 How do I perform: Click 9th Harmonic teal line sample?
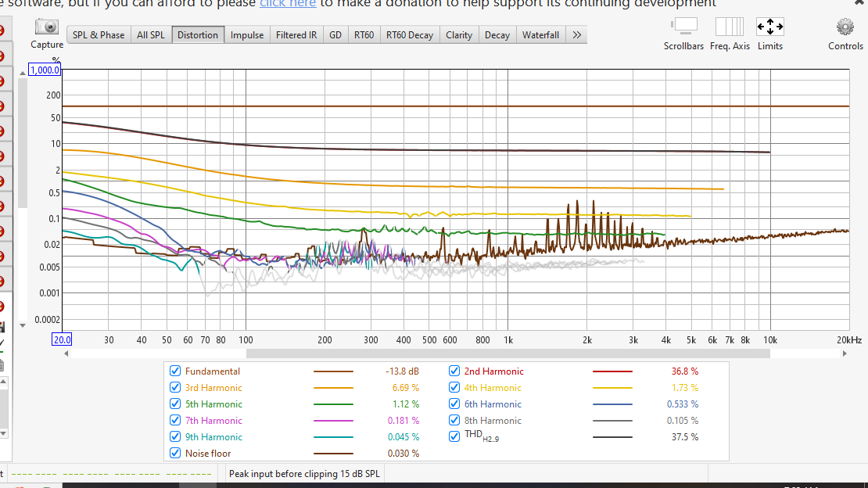click(x=333, y=436)
